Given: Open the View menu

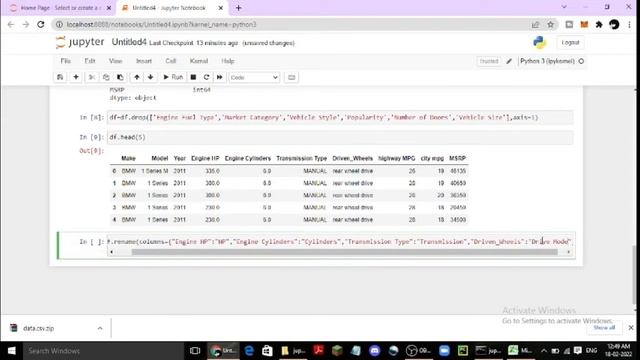Looking at the screenshot, I should pyautogui.click(x=116, y=61).
